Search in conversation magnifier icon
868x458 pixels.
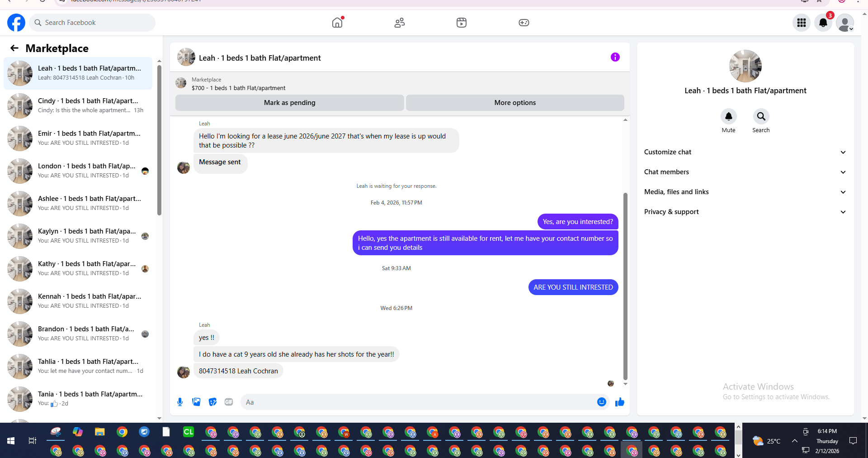coord(761,116)
